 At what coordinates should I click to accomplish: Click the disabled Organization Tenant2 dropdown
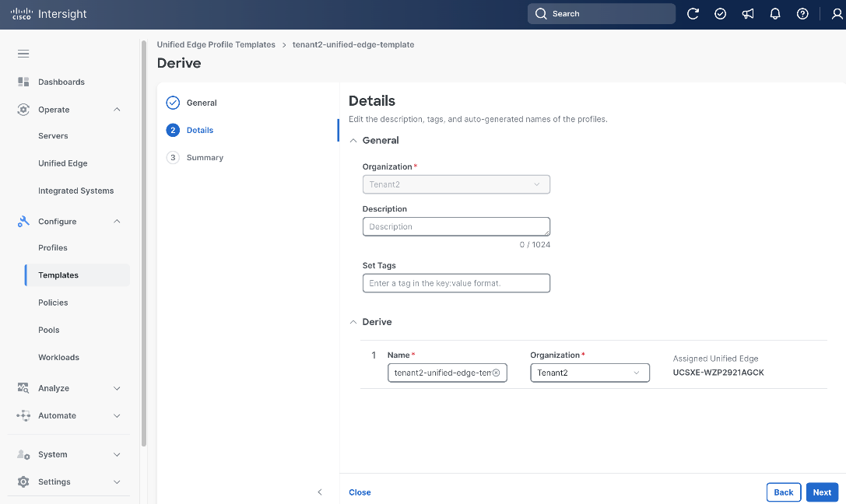[x=456, y=184]
